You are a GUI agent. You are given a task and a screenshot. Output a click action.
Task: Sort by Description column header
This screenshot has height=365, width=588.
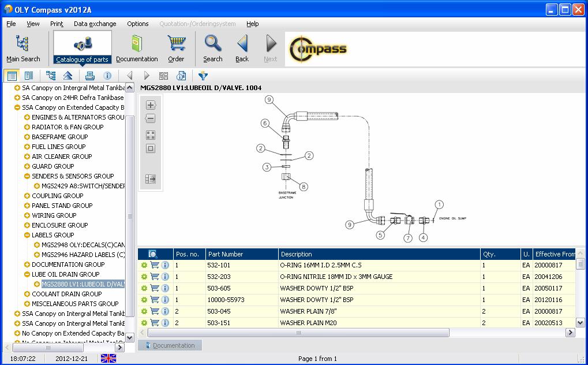[x=379, y=254]
